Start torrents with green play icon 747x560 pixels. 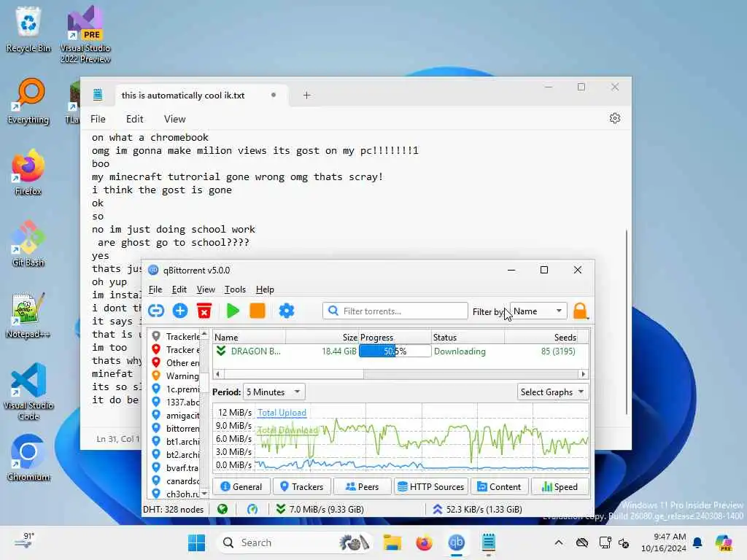pos(233,311)
